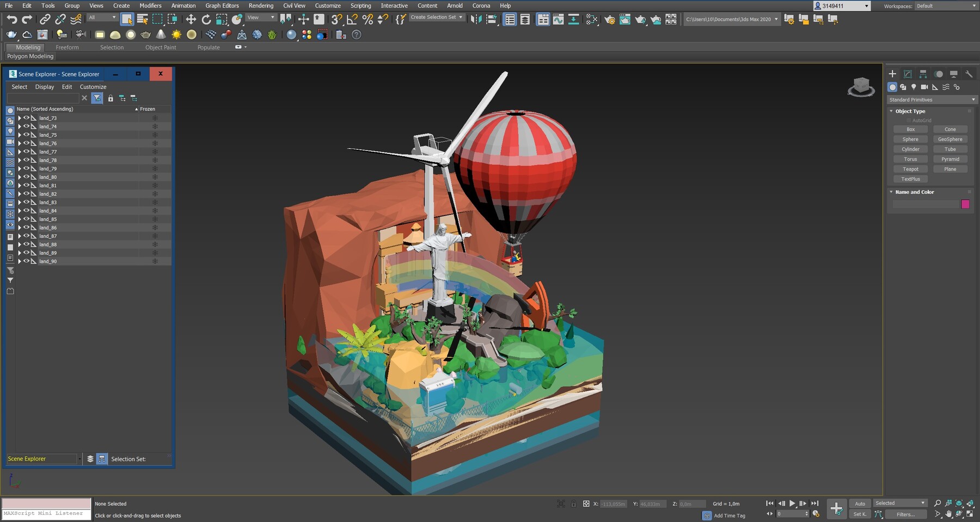Click the Play Animation button
Viewport: 980px width, 522px height.
[x=792, y=503]
